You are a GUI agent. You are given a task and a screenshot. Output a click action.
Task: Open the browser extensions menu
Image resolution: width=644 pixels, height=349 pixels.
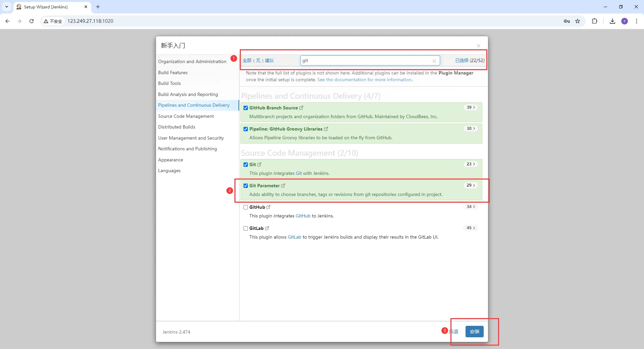[594, 21]
